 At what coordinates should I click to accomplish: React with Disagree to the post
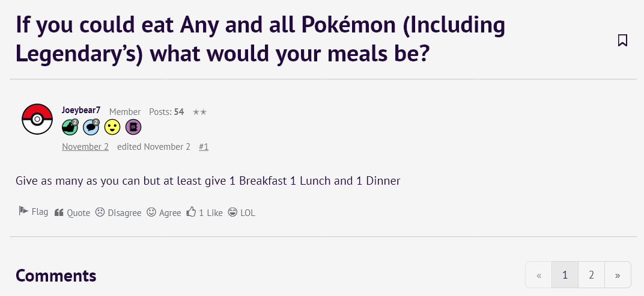pyautogui.click(x=118, y=212)
